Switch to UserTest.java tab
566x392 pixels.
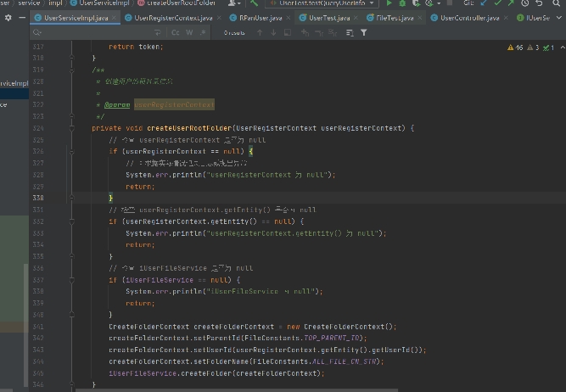point(329,18)
